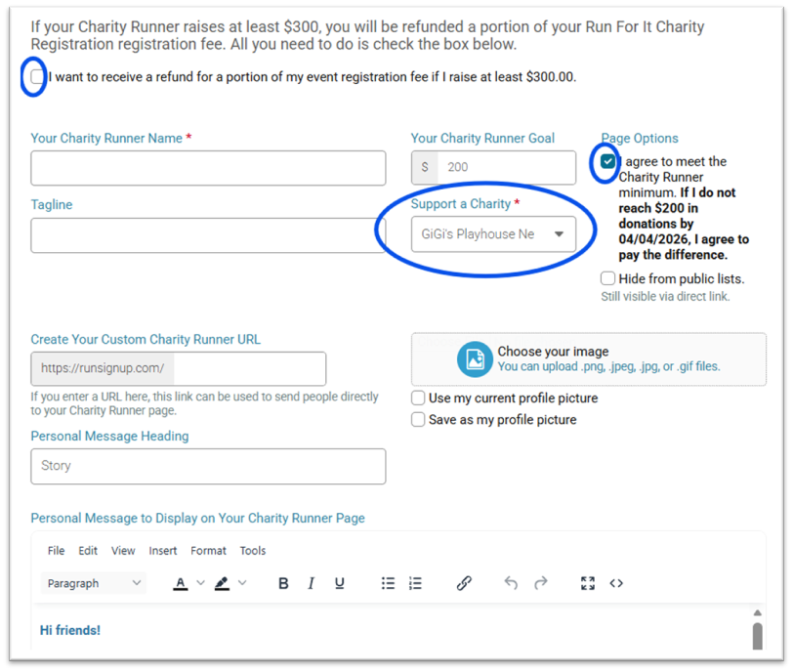
Task: Click the Undo arrow icon
Action: (511, 583)
